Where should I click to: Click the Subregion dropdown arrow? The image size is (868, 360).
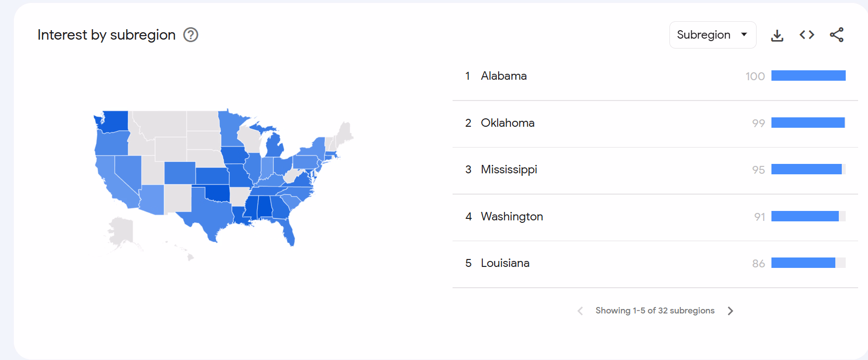coord(744,35)
